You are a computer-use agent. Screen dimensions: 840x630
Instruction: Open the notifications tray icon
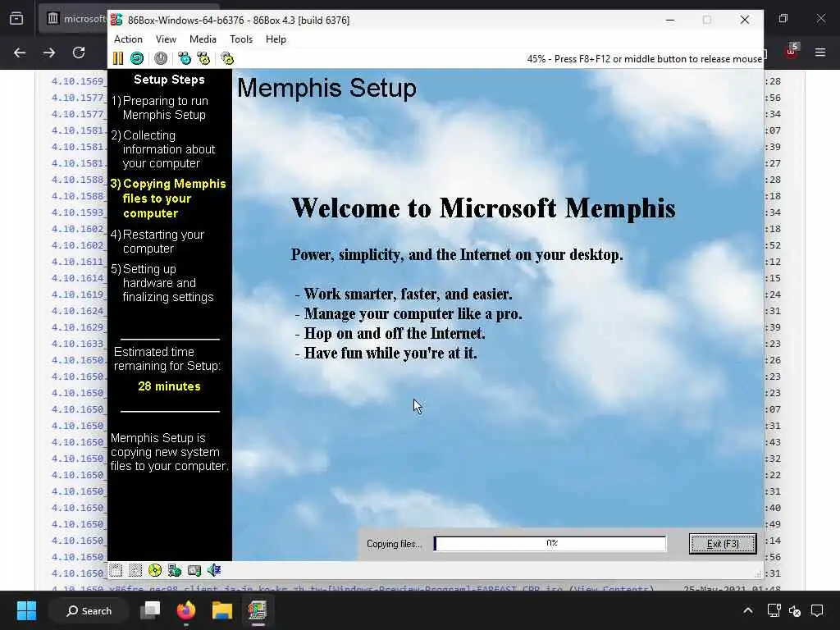(x=817, y=610)
